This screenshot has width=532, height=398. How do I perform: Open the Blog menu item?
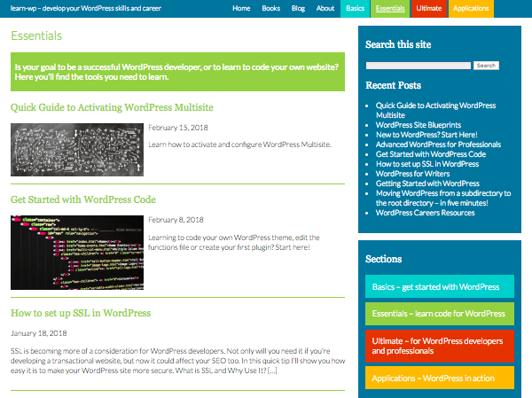(298, 8)
